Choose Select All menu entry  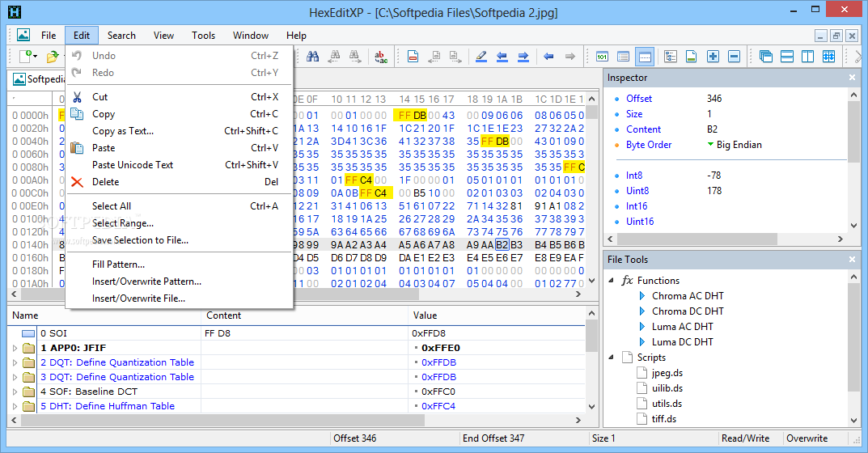pyautogui.click(x=178, y=206)
